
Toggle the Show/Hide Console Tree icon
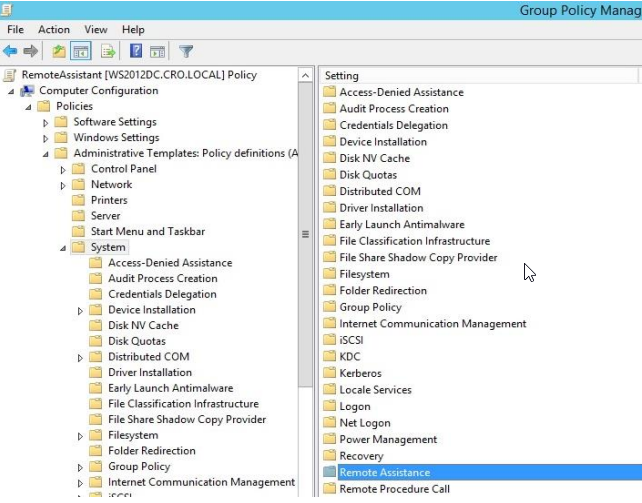(x=81, y=51)
